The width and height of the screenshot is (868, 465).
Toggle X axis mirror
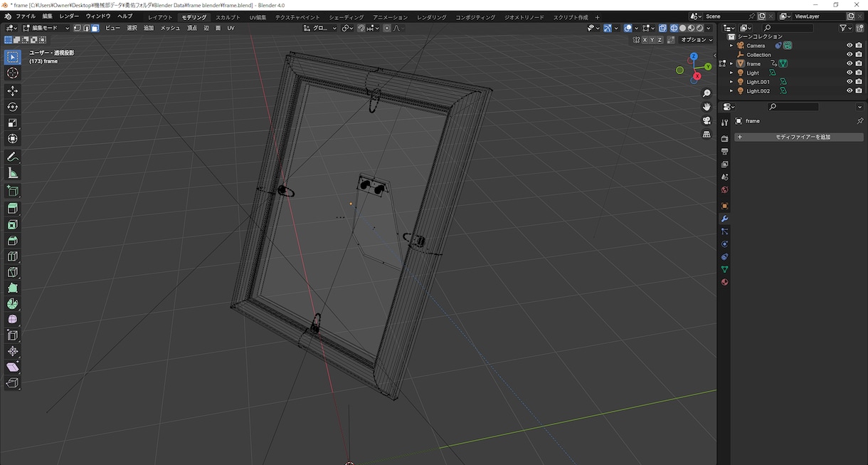click(x=645, y=40)
